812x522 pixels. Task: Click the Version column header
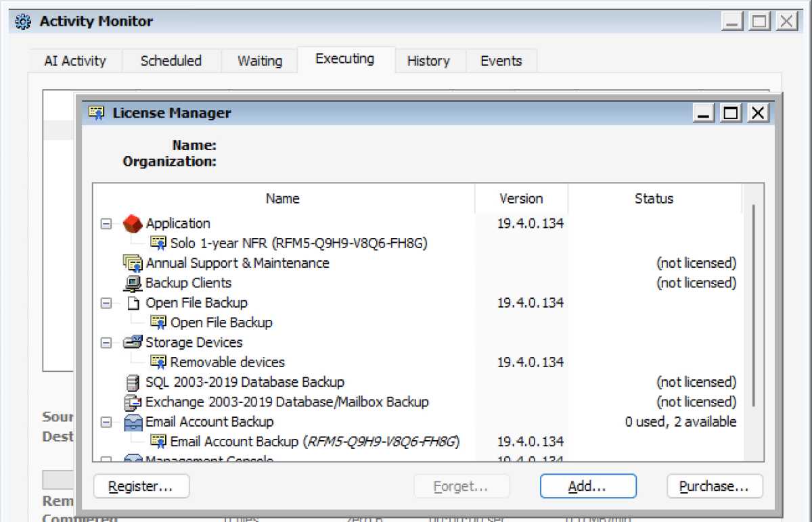coord(521,199)
